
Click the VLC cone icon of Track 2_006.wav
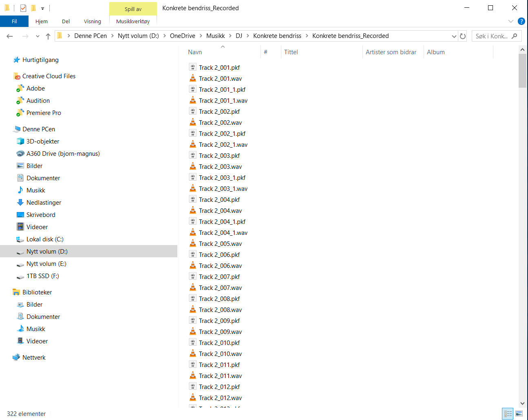(x=193, y=265)
